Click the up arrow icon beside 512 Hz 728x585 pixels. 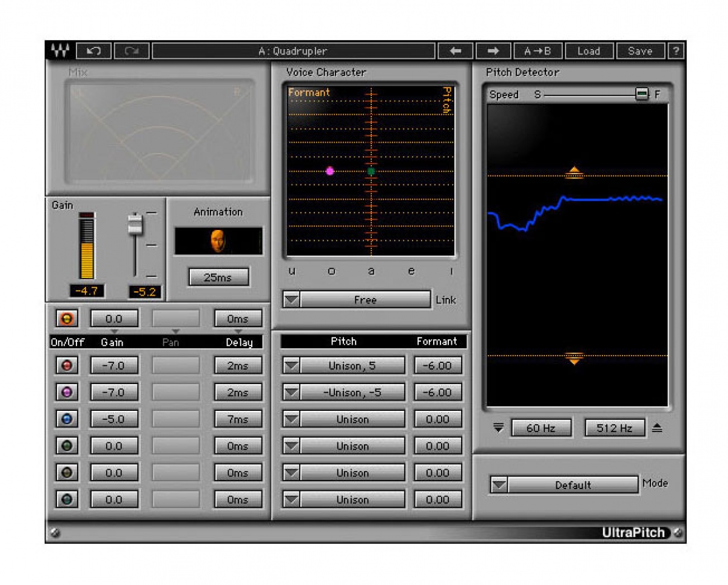657,428
